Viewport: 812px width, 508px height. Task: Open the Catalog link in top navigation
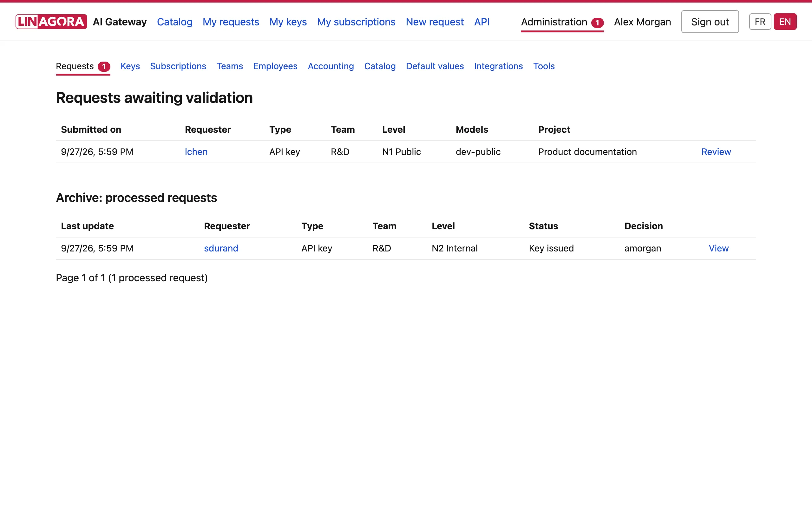174,22
